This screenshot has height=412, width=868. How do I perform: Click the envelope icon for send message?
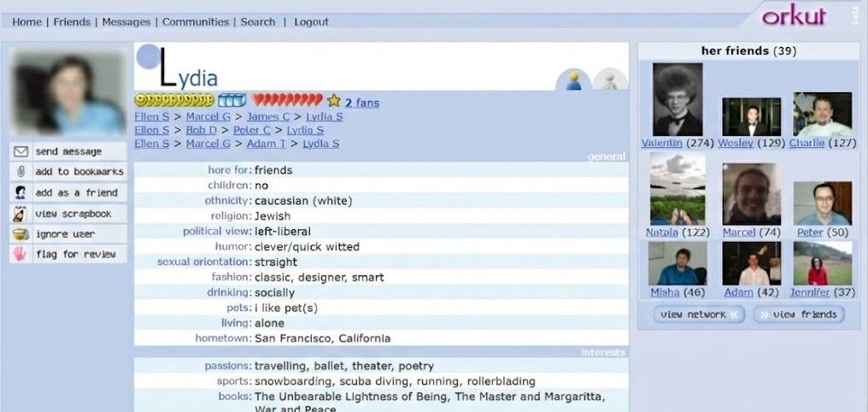(21, 151)
